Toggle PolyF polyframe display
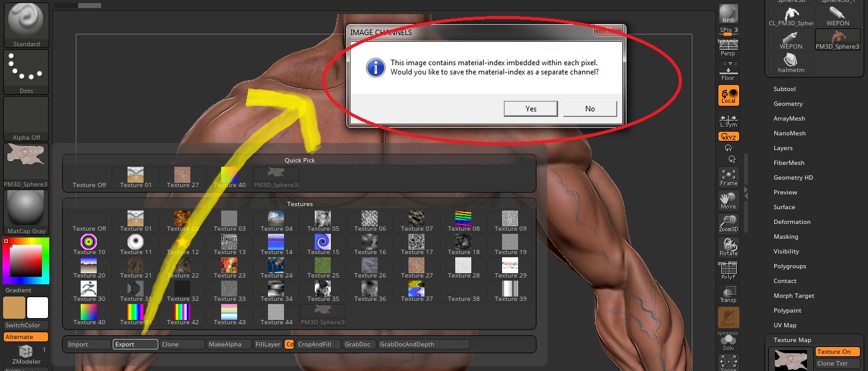 [x=729, y=271]
